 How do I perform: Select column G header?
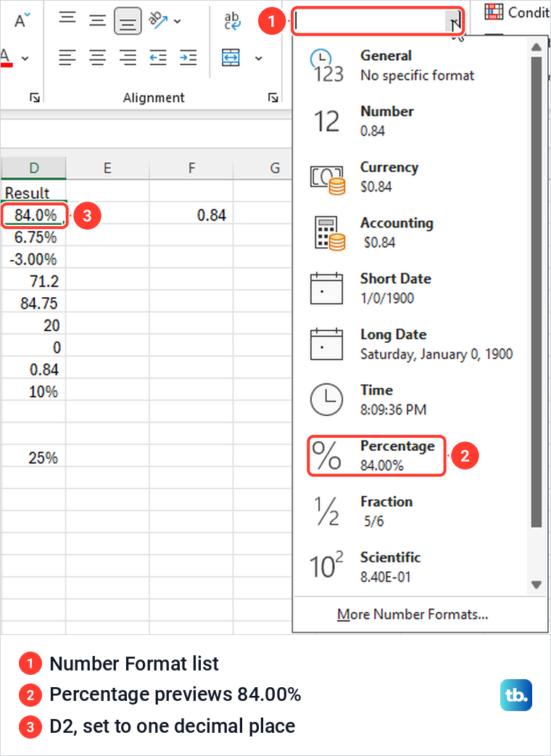[x=263, y=168]
